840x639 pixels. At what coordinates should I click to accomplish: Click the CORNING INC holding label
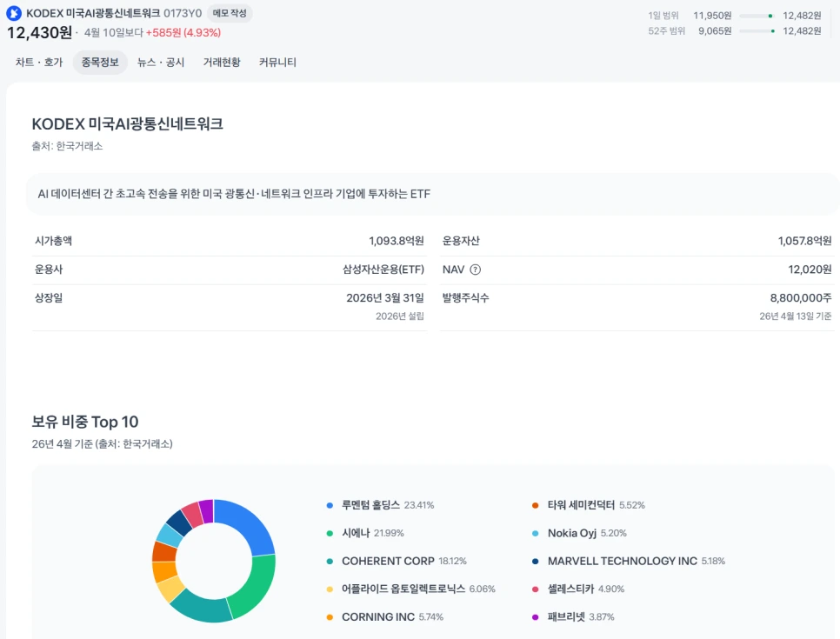pos(378,617)
